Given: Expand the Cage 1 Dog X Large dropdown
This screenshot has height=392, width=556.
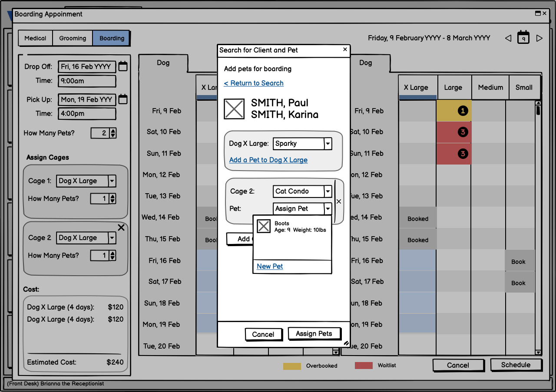Looking at the screenshot, I should click(x=112, y=181).
